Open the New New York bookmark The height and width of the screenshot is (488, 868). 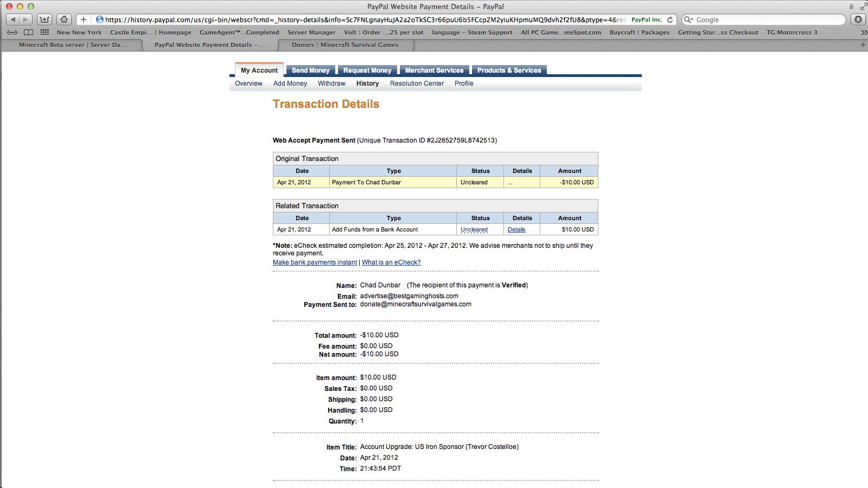point(79,33)
